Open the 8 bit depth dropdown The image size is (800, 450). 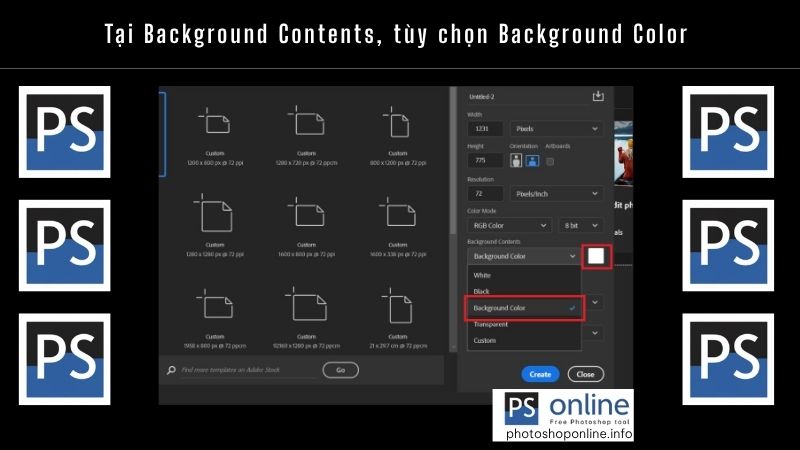(x=581, y=226)
